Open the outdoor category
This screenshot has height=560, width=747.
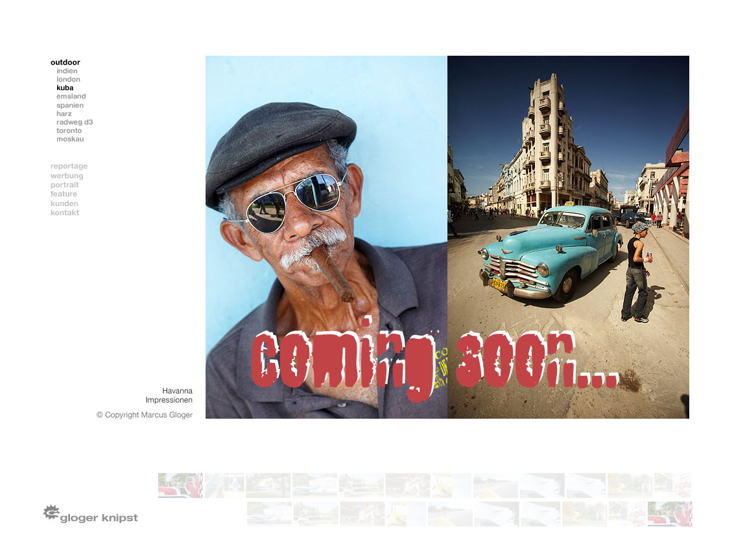65,62
